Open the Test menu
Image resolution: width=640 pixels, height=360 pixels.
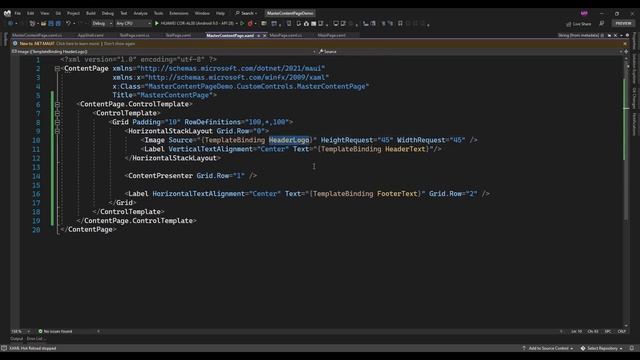click(x=124, y=13)
